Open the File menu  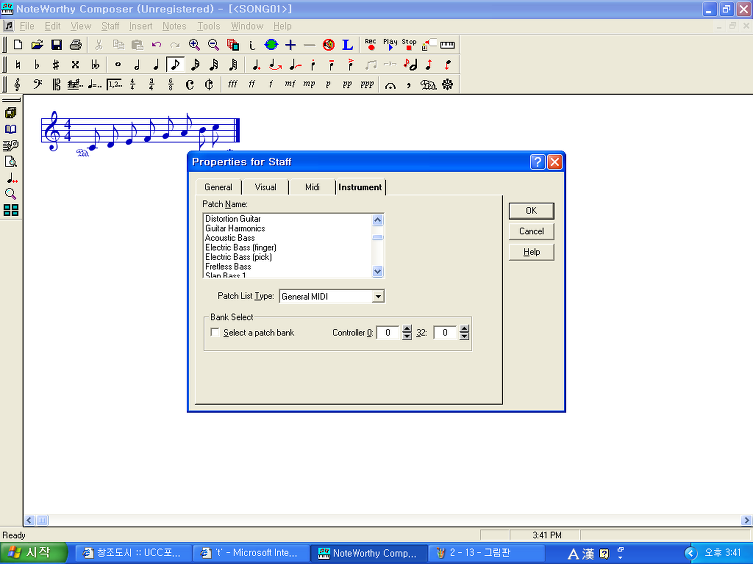(27, 26)
